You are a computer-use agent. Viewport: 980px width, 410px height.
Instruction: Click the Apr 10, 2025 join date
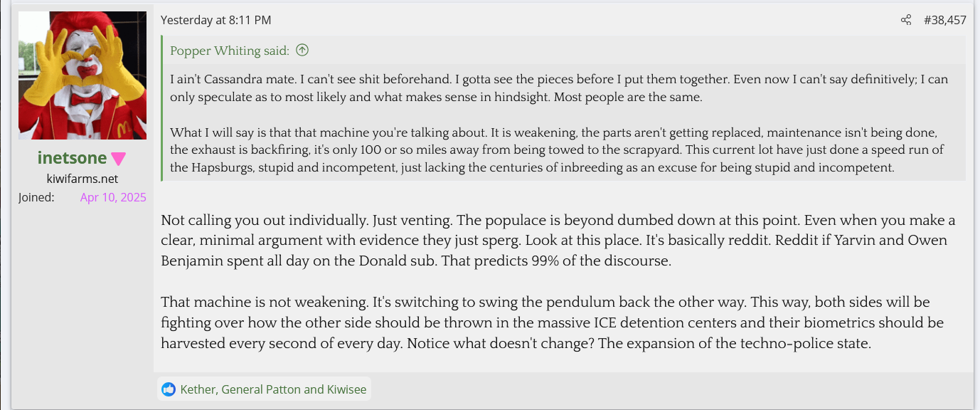pyautogui.click(x=113, y=197)
